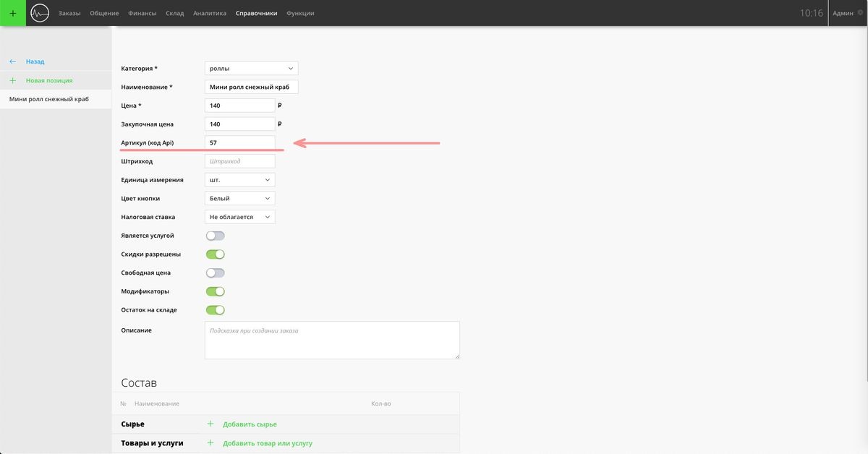This screenshot has height=454, width=868.
Task: Click the Добавить сырье link
Action: coord(250,424)
